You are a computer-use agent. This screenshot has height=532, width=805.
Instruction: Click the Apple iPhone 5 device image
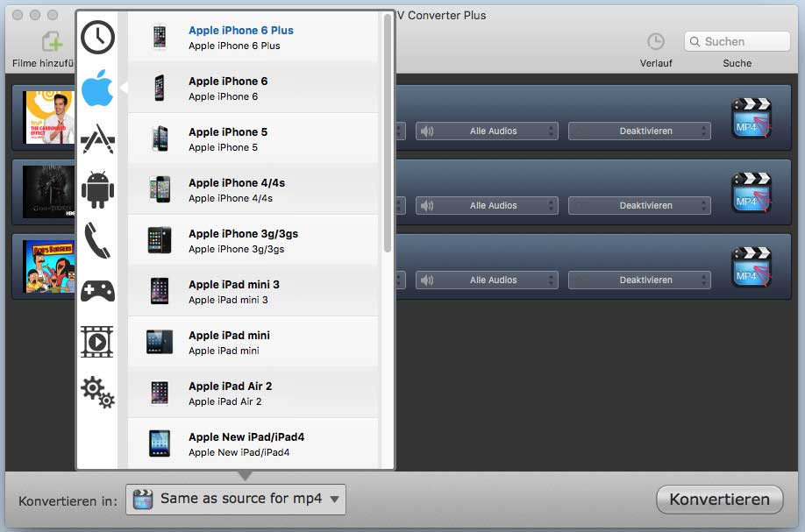pos(160,138)
